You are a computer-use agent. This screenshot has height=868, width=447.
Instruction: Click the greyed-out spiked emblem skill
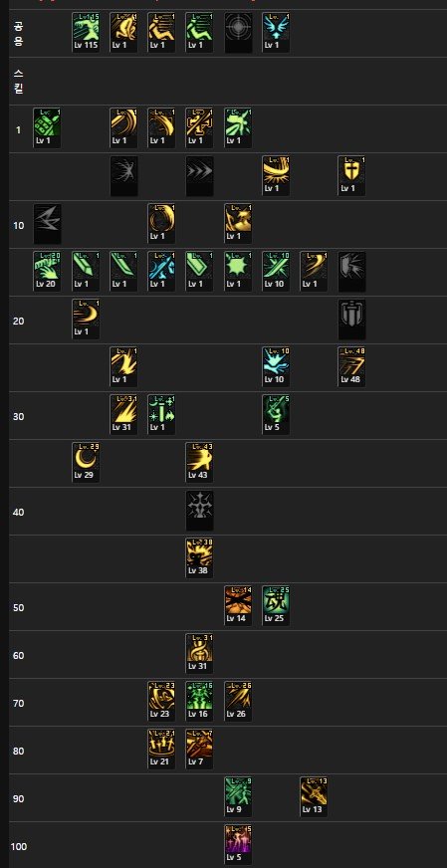(199, 511)
